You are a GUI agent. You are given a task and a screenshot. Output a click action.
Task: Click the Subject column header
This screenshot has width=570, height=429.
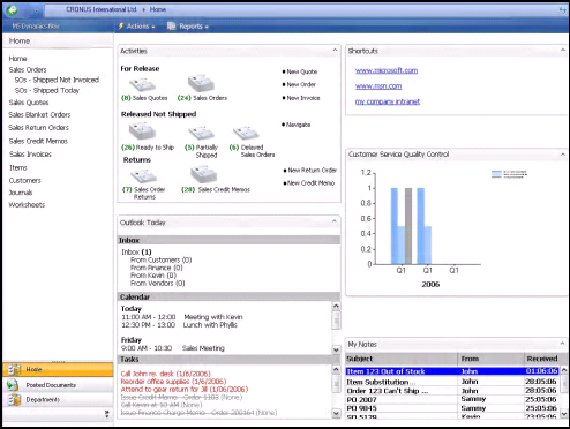tap(401, 358)
